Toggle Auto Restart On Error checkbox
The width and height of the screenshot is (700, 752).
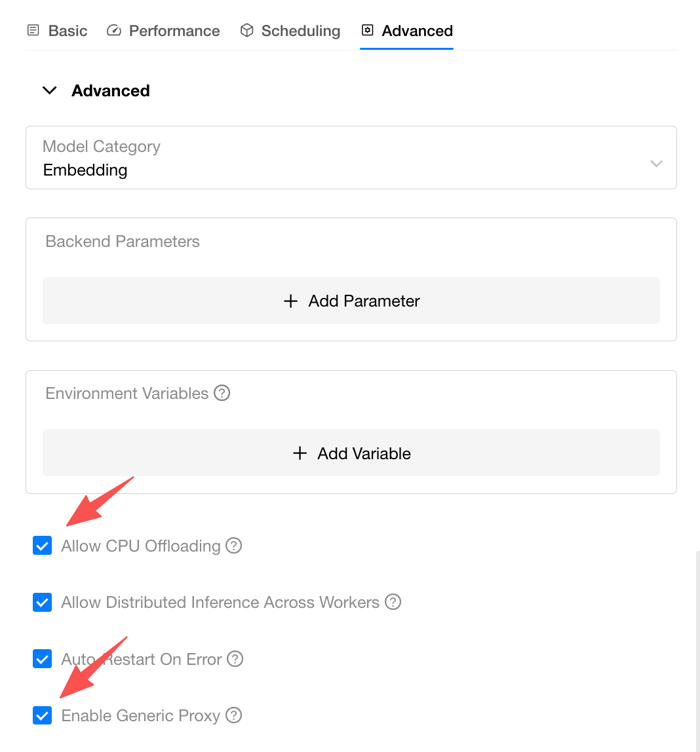[x=42, y=659]
